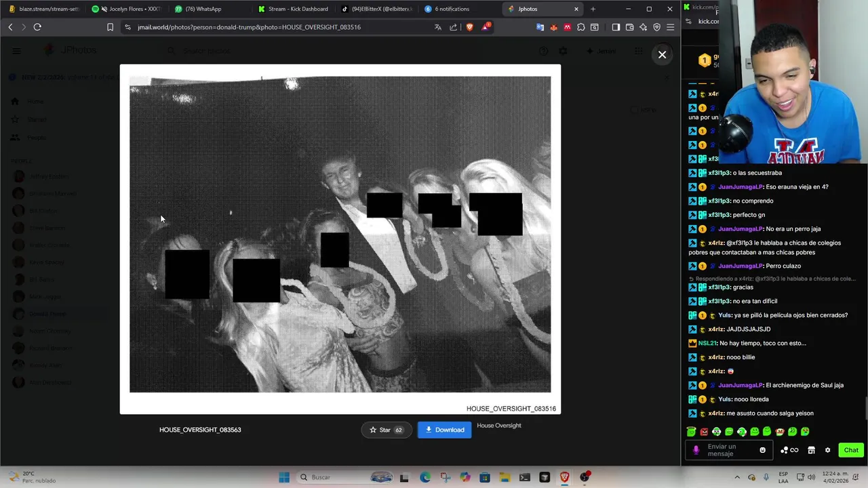The width and height of the screenshot is (868, 488).
Task: Send message with green Chat button
Action: pos(851,450)
